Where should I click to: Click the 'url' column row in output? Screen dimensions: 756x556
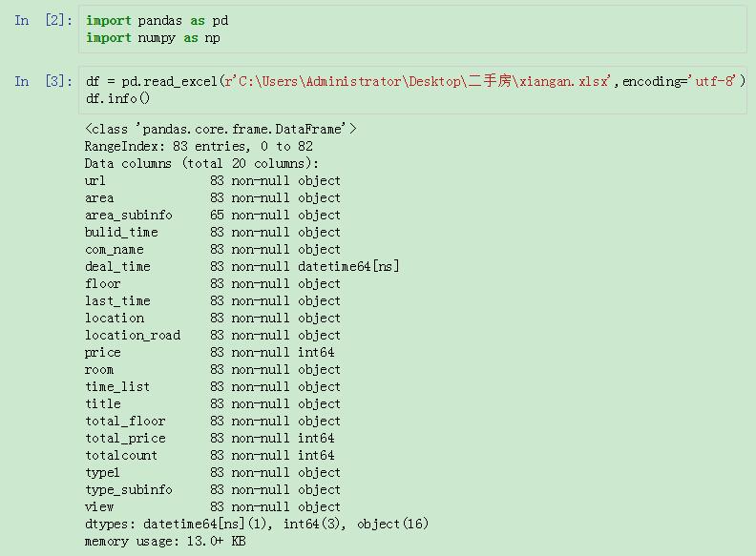coord(212,180)
